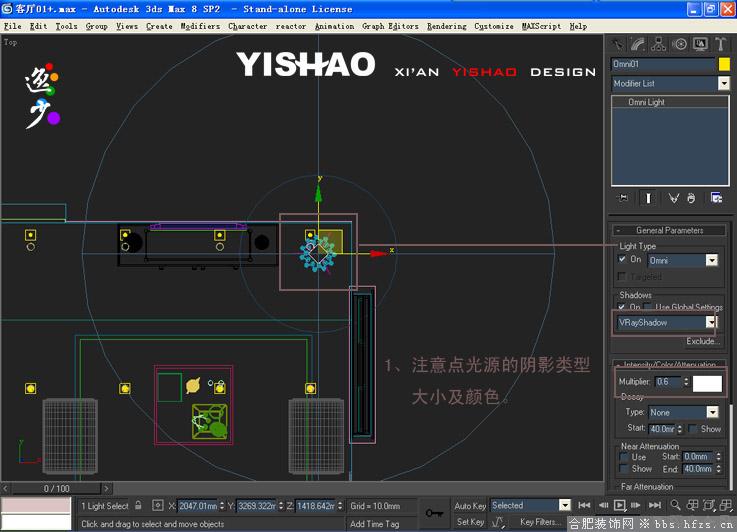
Task: Enable Near Attenuation Show checkbox
Action: (624, 469)
